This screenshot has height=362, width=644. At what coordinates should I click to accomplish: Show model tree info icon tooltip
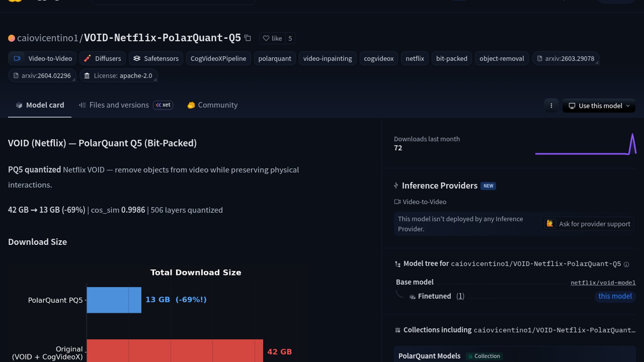point(626,264)
